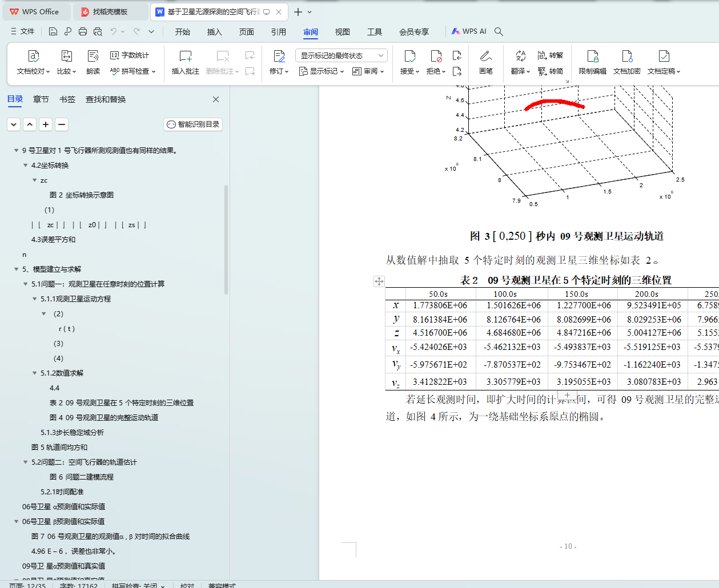The image size is (719, 588).
Task: Click the promote heading level plus button
Action: (x=46, y=124)
